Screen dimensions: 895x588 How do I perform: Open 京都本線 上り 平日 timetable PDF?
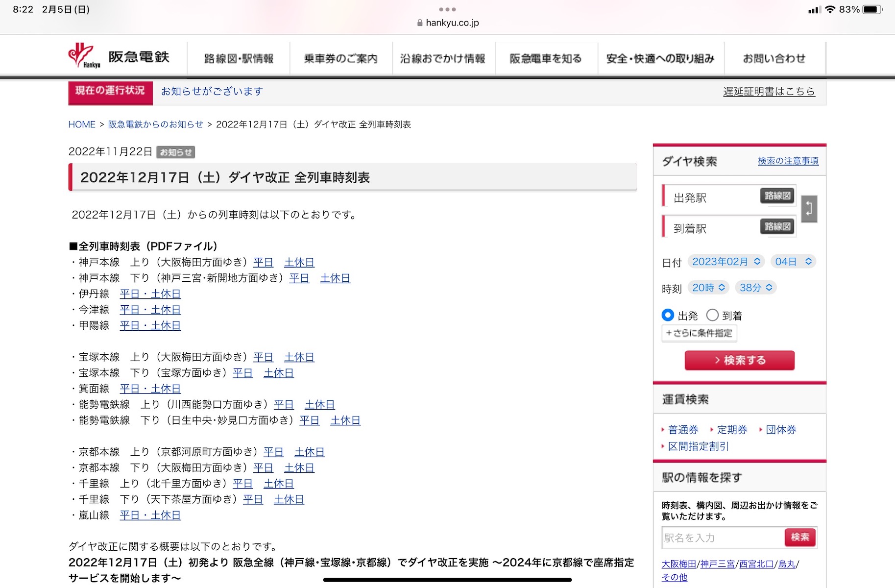pyautogui.click(x=273, y=452)
